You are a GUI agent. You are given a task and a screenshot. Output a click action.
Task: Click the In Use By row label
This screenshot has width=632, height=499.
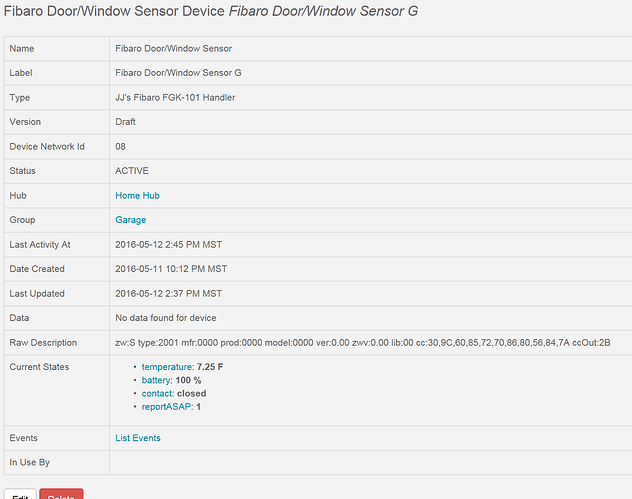(29, 462)
